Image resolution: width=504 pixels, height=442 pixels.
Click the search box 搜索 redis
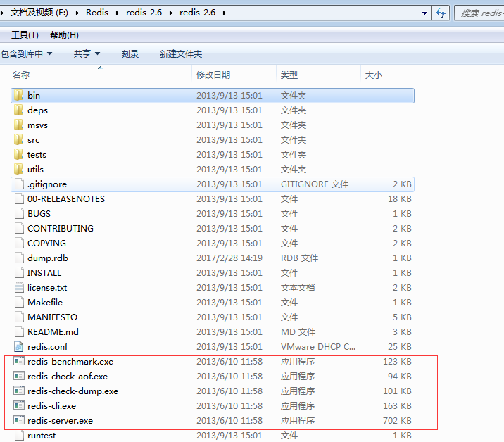coord(479,13)
